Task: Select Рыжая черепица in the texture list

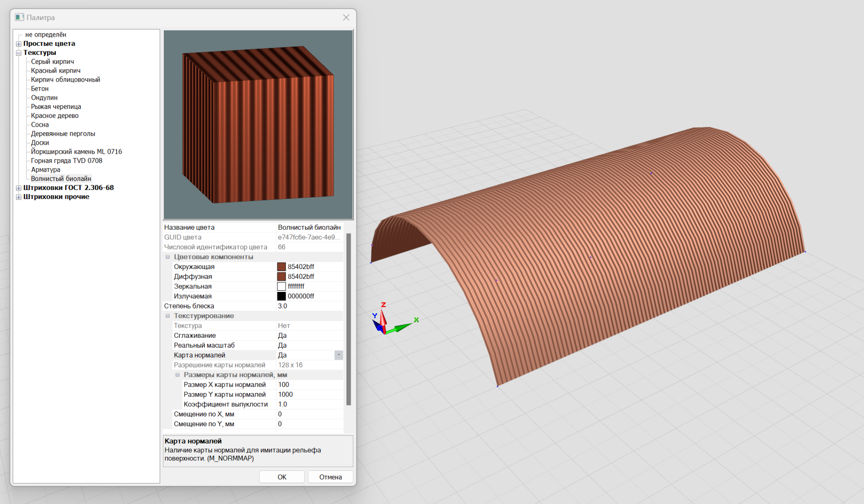Action: pyautogui.click(x=56, y=107)
